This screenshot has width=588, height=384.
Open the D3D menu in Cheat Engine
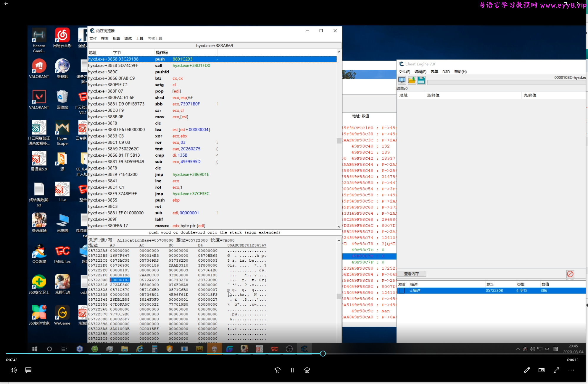446,72
